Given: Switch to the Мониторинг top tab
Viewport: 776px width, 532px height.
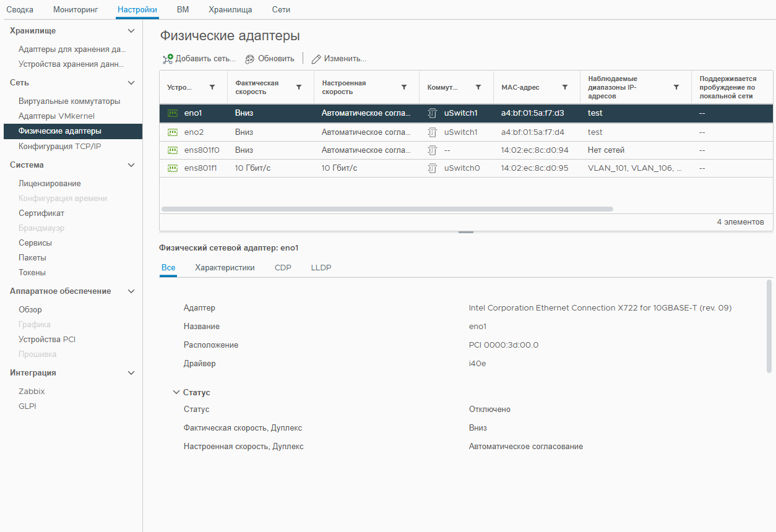Looking at the screenshot, I should (x=75, y=9).
